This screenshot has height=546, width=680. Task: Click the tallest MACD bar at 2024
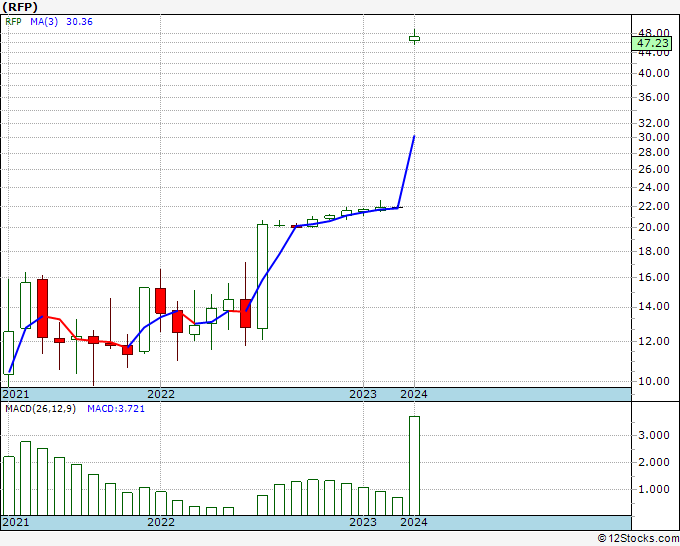414,466
